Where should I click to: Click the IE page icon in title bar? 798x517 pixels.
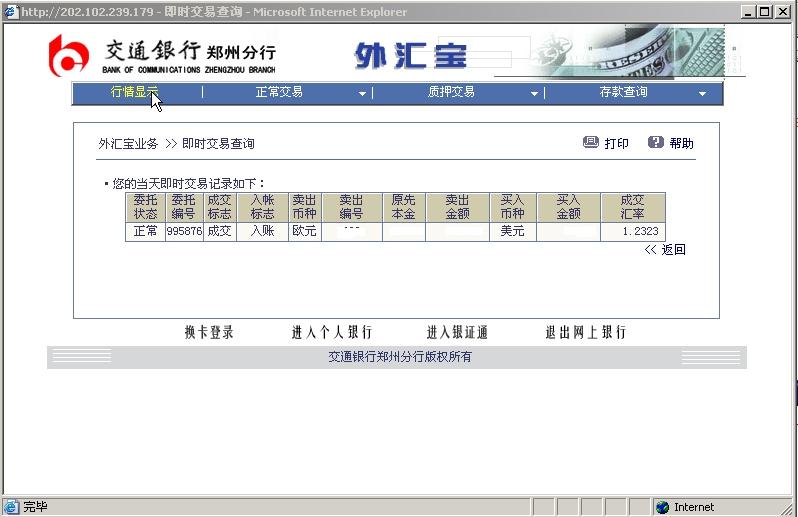11,11
